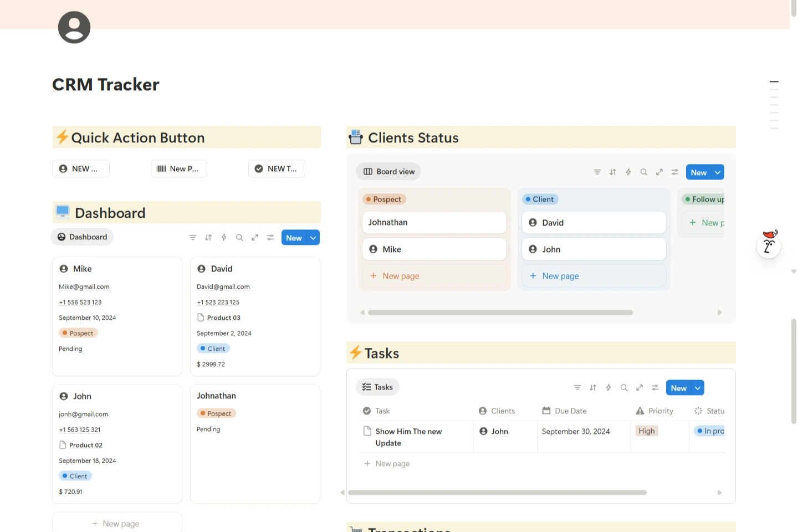
Task: Click the lightning automations icon in Clients Status
Action: pyautogui.click(x=628, y=172)
